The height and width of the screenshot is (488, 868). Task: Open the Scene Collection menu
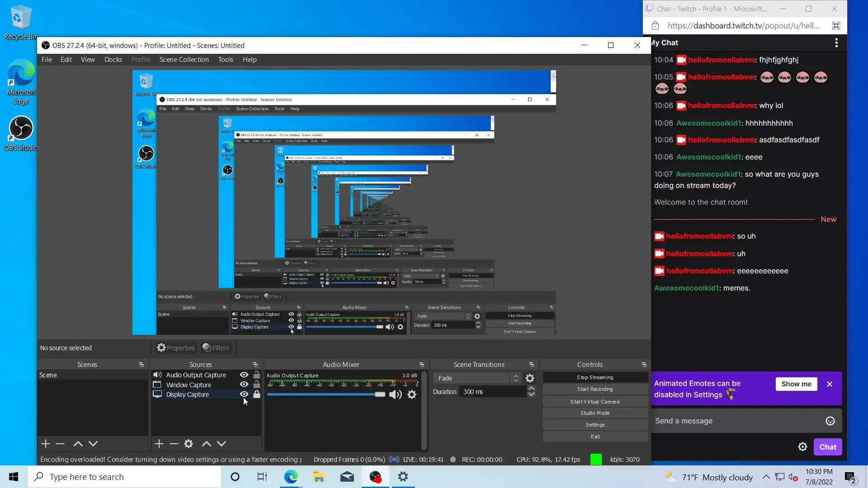pyautogui.click(x=184, y=59)
